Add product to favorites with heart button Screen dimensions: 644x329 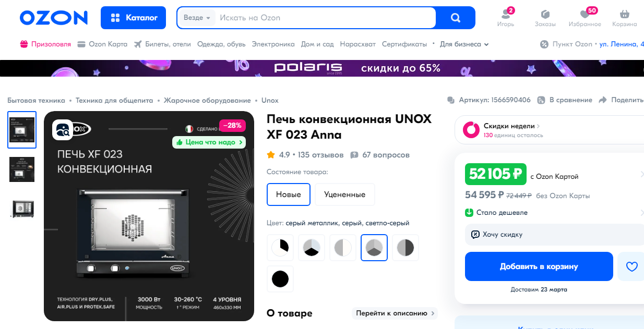coord(631,266)
